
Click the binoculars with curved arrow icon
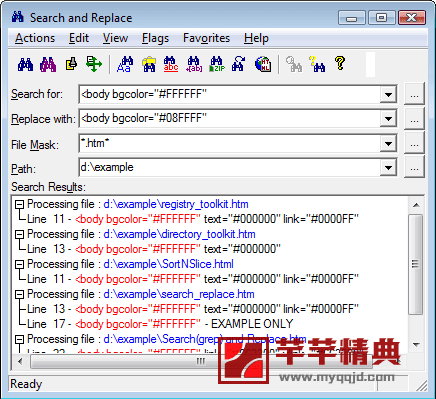[239, 64]
